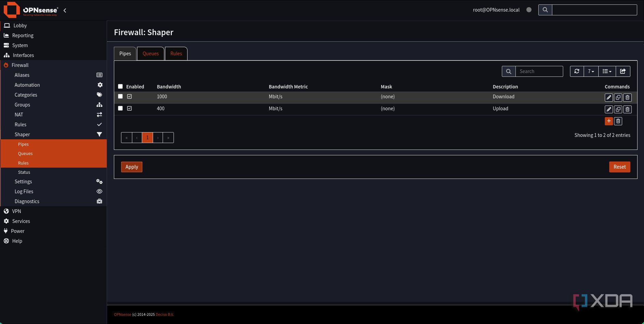Clone the Download pipe
This screenshot has height=324, width=644.
point(618,97)
